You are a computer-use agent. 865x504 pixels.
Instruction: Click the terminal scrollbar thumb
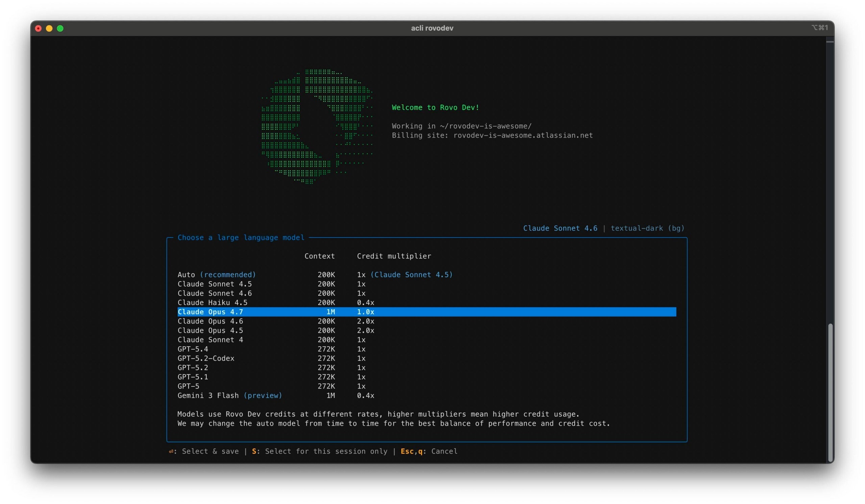(830, 393)
